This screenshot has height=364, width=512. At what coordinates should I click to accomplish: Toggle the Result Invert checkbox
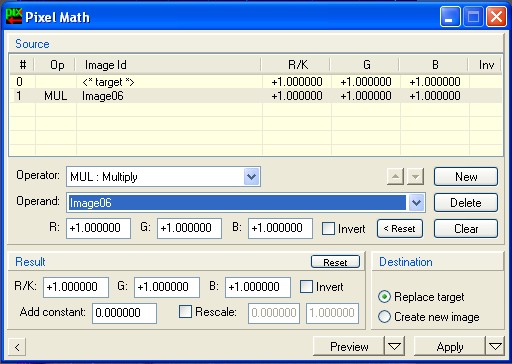point(306,287)
